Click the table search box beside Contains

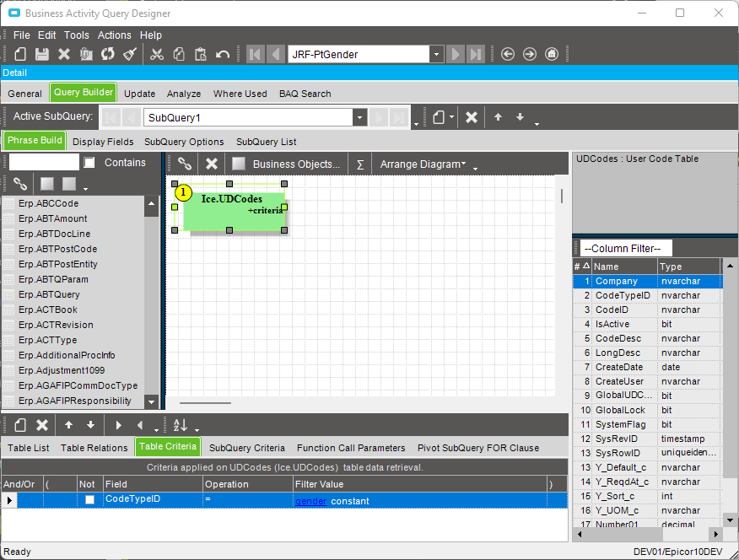(45, 163)
